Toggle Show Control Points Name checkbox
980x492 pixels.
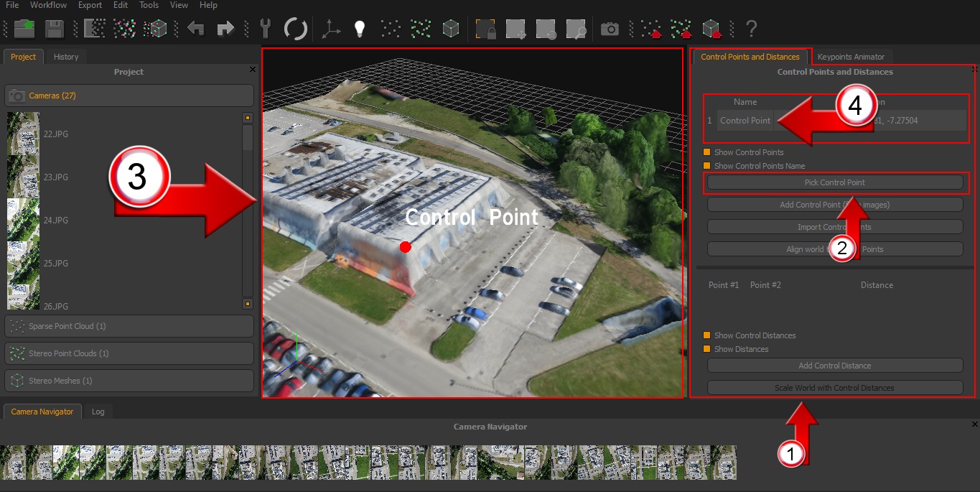click(x=707, y=166)
